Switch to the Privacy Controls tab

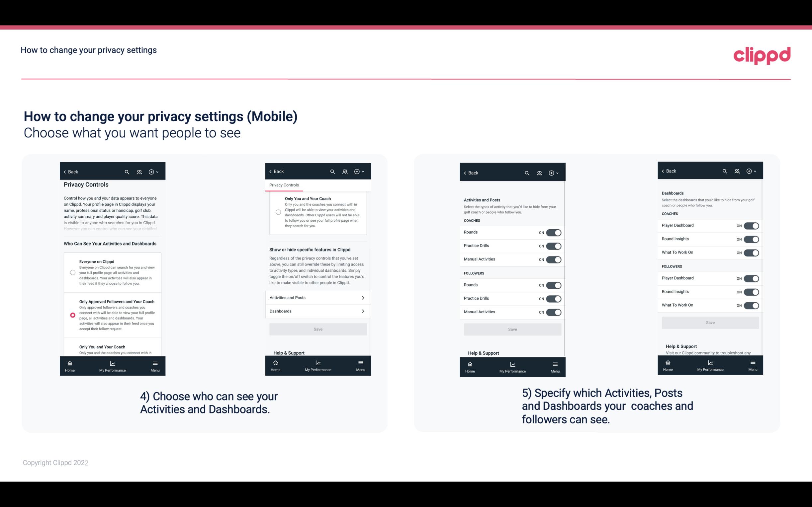pos(284,184)
